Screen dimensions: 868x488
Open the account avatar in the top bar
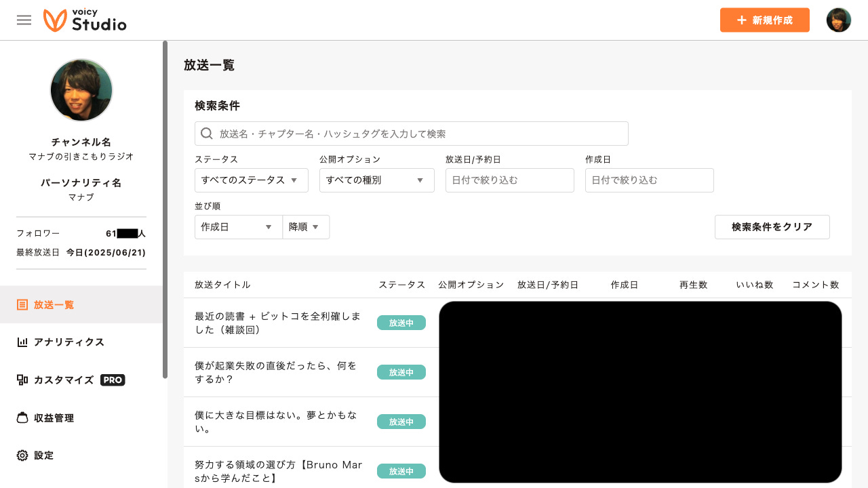(839, 20)
